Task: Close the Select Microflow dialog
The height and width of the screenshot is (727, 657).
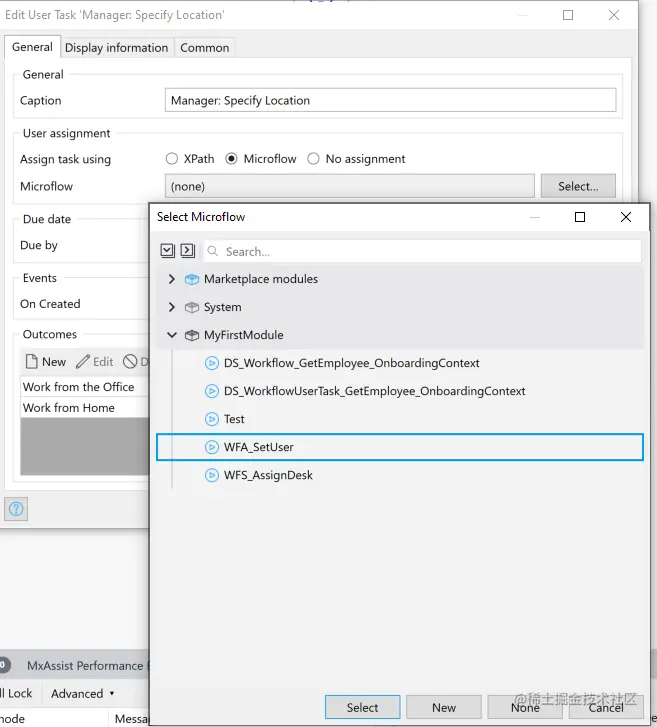Action: click(626, 217)
